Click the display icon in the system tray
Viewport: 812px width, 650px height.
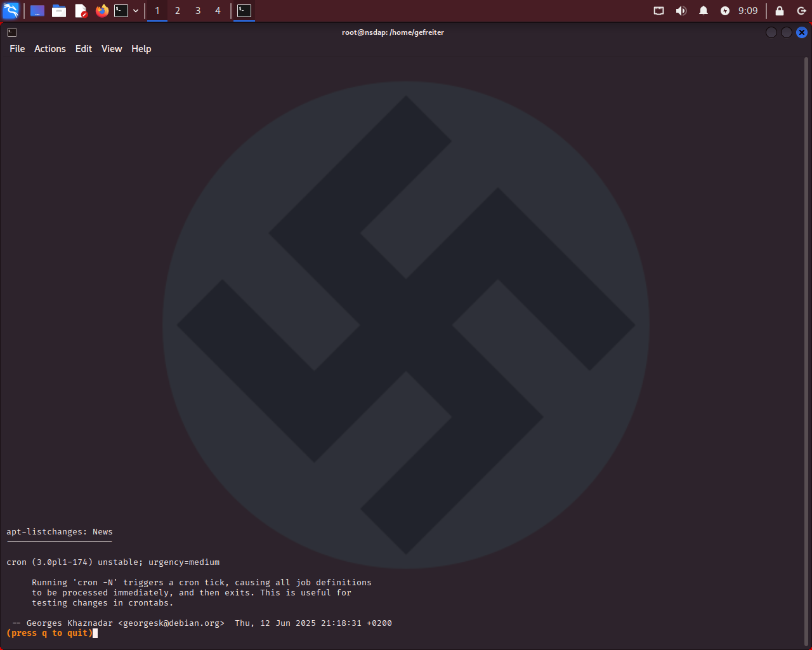click(659, 11)
